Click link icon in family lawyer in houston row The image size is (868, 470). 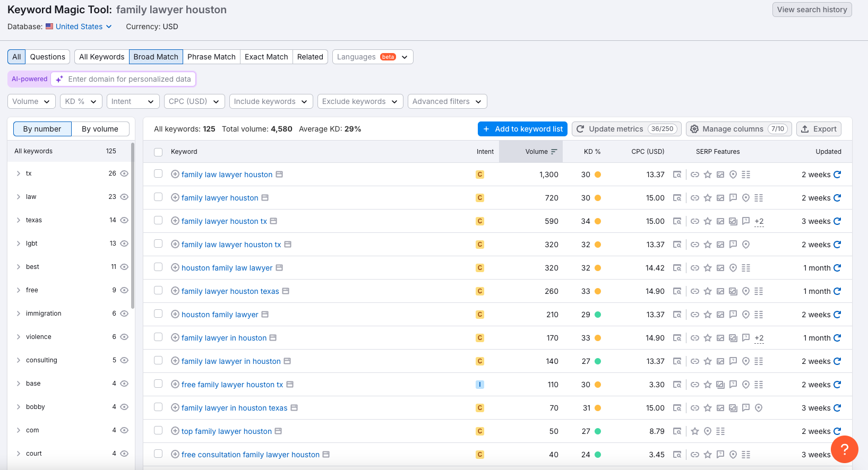tap(695, 338)
